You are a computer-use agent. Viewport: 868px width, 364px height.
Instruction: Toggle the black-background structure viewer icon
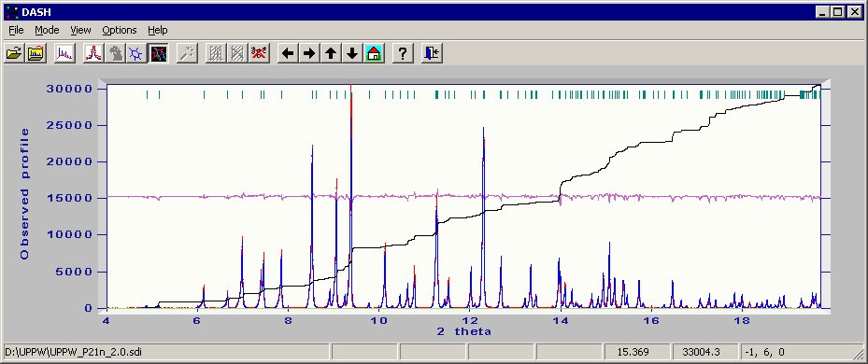coord(158,53)
